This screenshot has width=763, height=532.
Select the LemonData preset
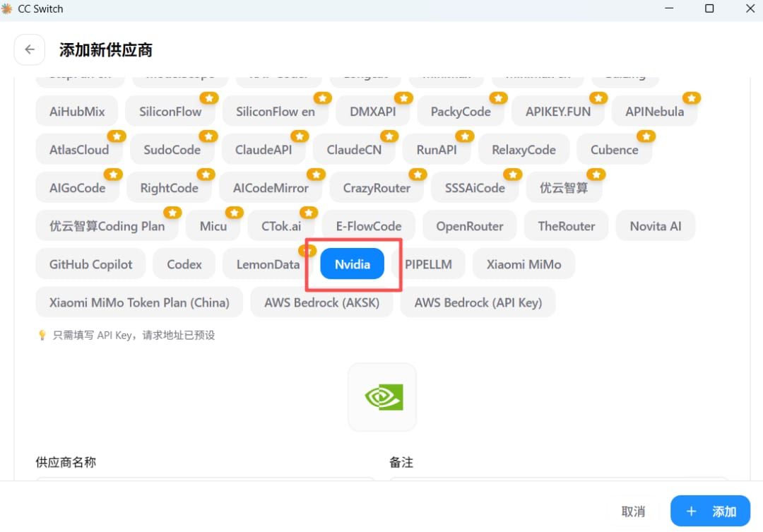268,264
